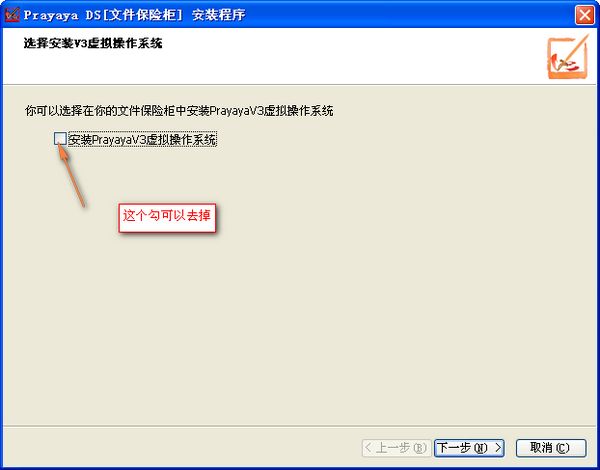Image resolution: width=600 pixels, height=470 pixels.
Task: Click the 下一步(N) > button
Action: point(469,448)
